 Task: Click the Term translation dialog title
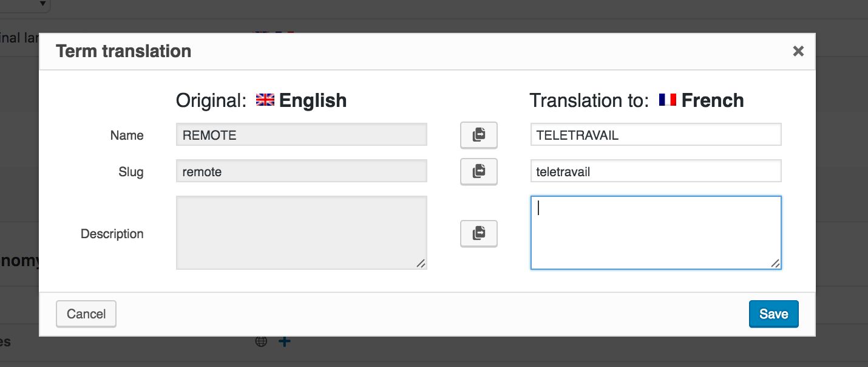[123, 51]
